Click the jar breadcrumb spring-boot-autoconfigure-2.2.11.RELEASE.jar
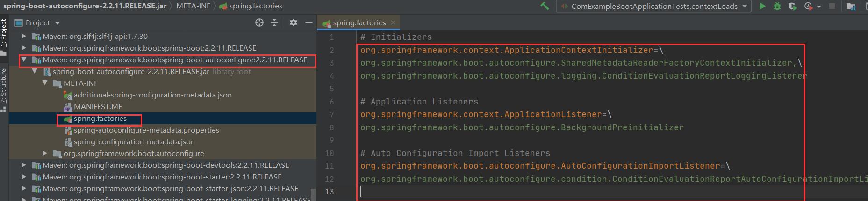This screenshot has width=868, height=201. (x=85, y=6)
